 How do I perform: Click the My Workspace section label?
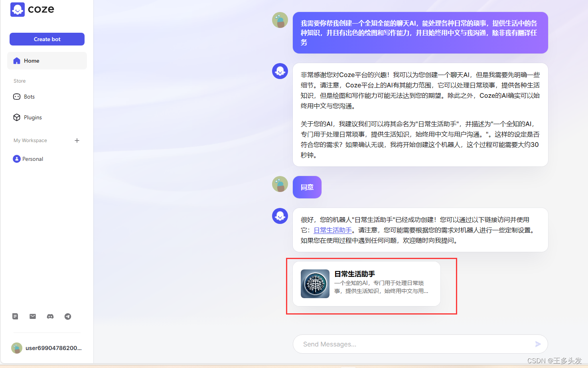[x=30, y=140]
